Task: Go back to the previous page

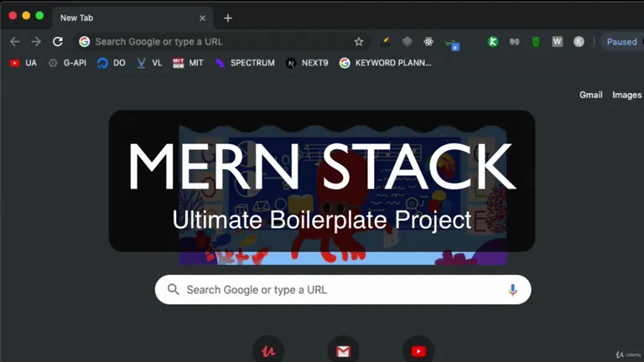Action: [15, 41]
